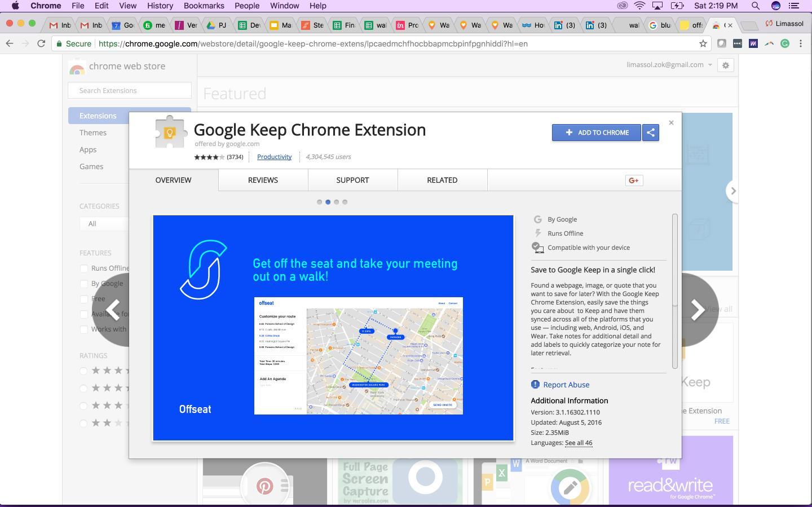Image resolution: width=812 pixels, height=507 pixels.
Task: Click the Wi-Fi status icon
Action: point(639,6)
